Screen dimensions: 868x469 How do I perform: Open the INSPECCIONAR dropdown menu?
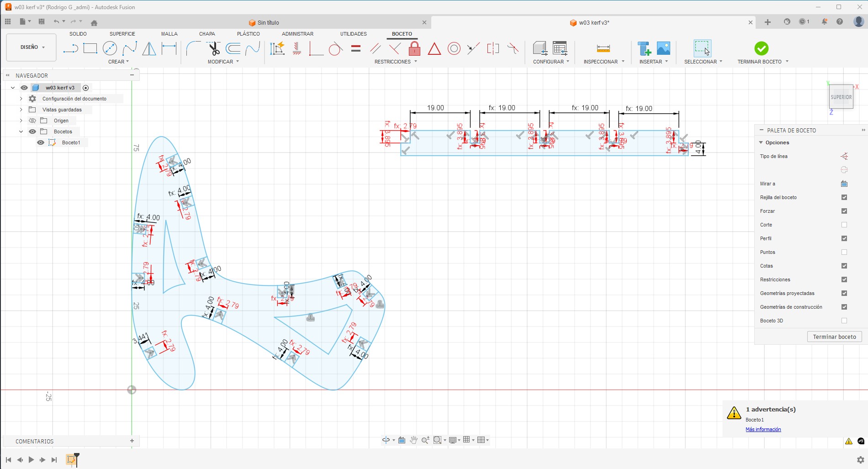604,62
